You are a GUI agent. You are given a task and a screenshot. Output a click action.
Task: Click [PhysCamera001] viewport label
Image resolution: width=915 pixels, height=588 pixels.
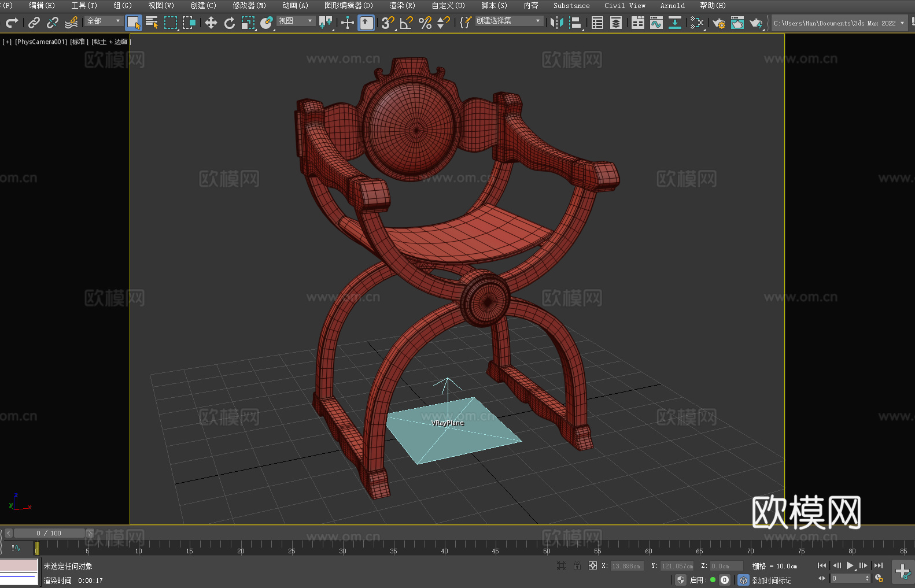(41, 42)
